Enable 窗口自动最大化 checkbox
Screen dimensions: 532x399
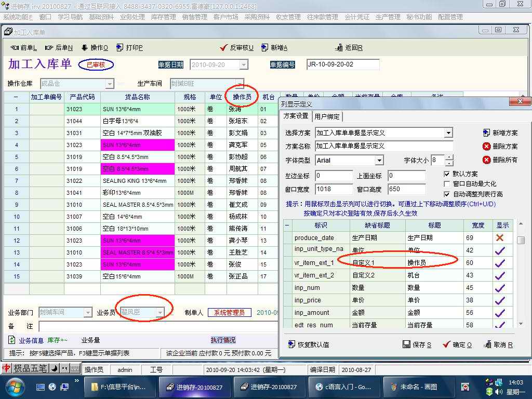447,184
